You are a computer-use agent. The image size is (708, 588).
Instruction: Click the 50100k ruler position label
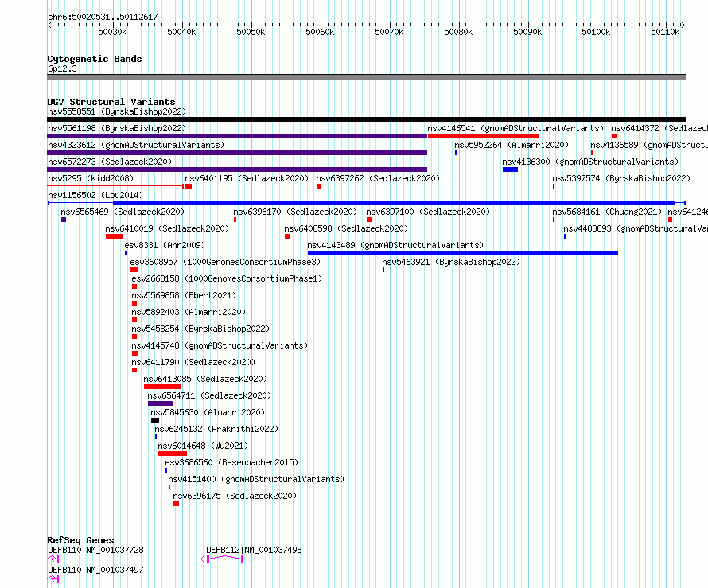[x=596, y=32]
